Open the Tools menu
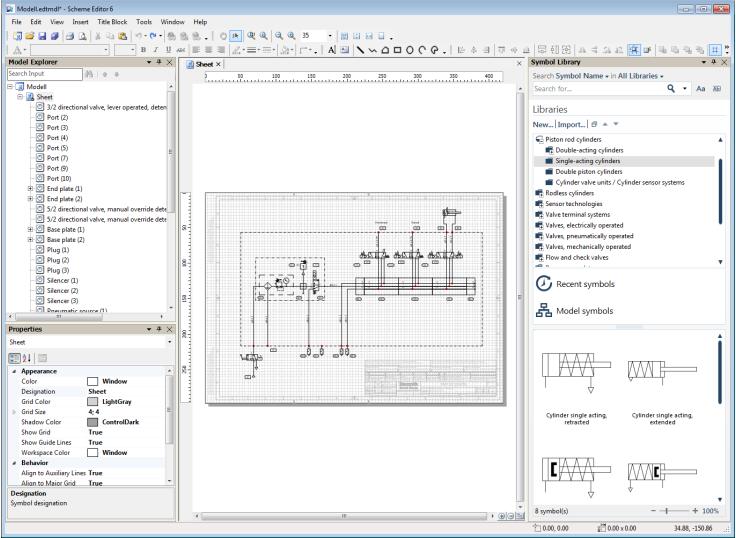Screen dimensions: 736x538 (144, 22)
